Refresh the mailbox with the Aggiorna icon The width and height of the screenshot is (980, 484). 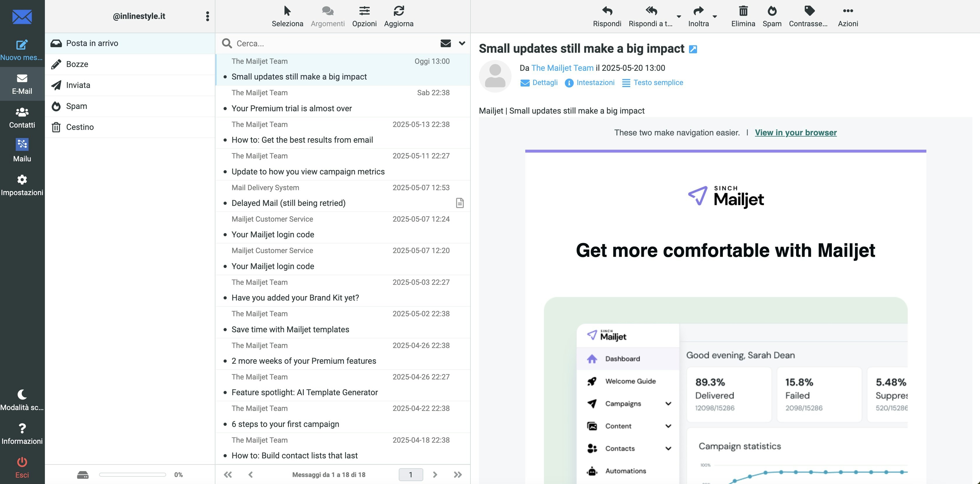click(398, 11)
